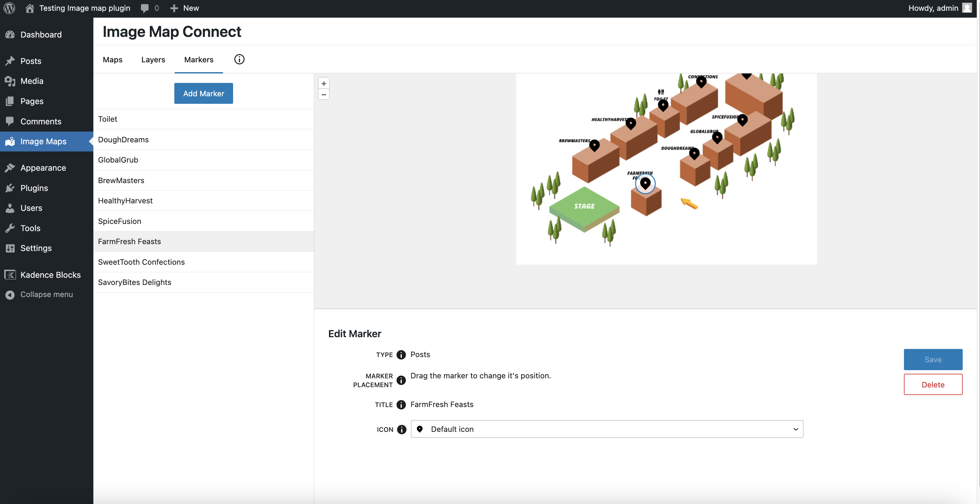Click the Delete marker button
This screenshot has width=980, height=504.
[x=933, y=384]
